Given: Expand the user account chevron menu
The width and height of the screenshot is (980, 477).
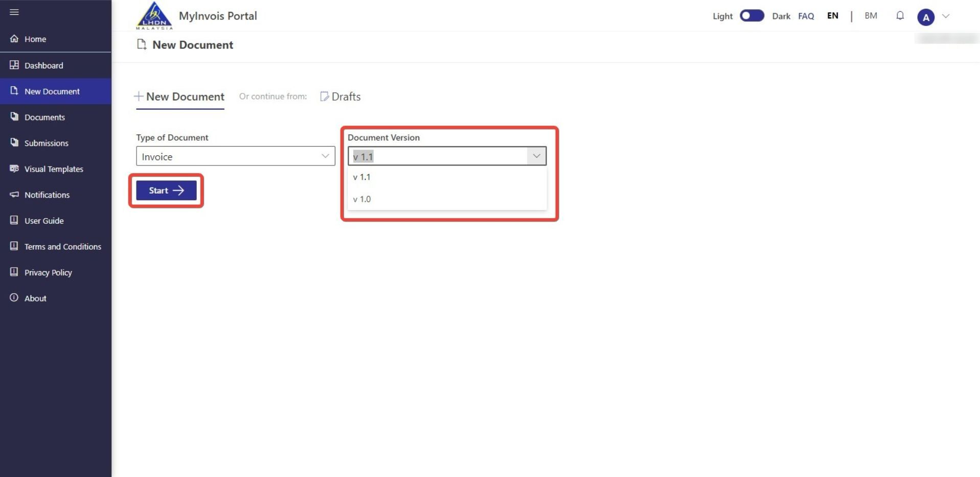Looking at the screenshot, I should pos(946,16).
